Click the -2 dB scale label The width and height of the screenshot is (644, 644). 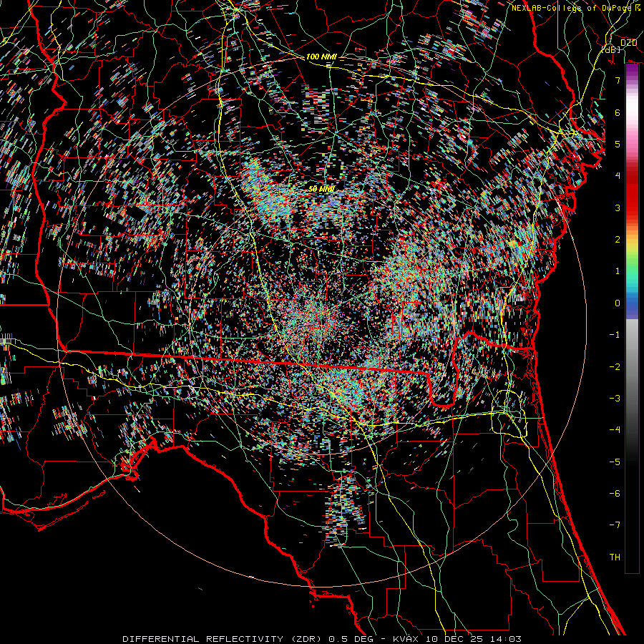point(615,367)
